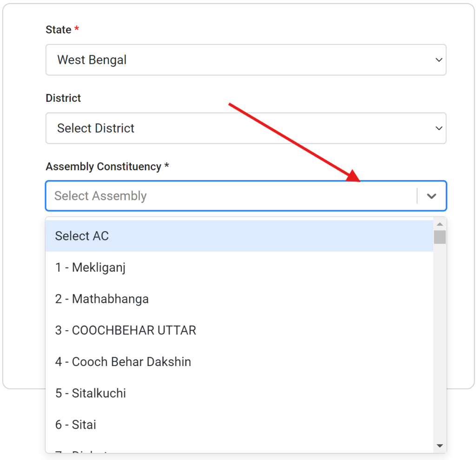Click the State dropdown's chevron arrow
Viewport: 476px width, 460px height.
point(438,60)
